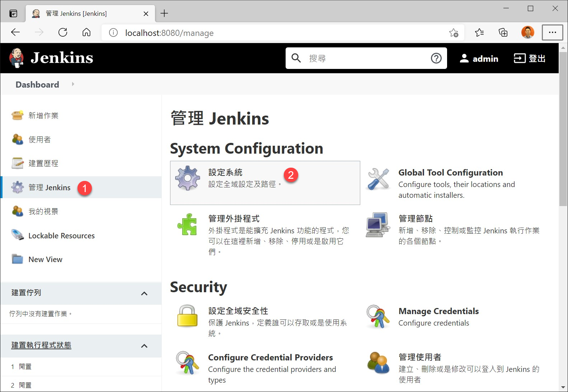Click the search help question mark icon
Viewport: 568px width, 392px height.
pos(436,58)
